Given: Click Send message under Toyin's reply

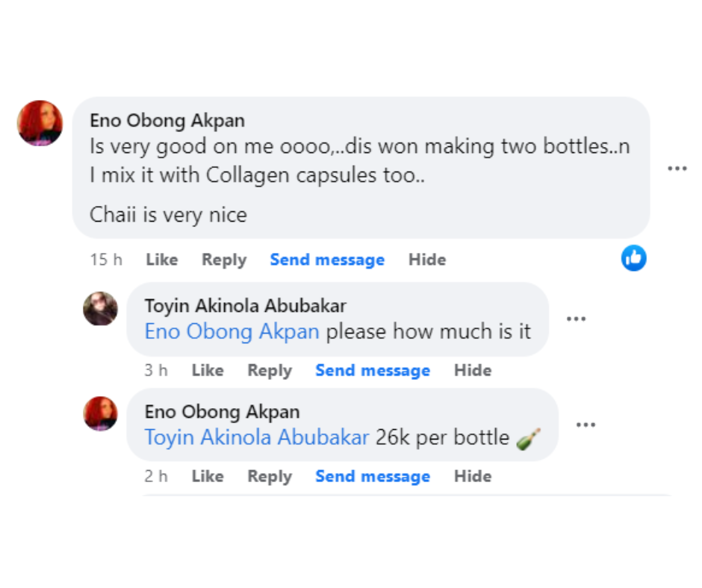Looking at the screenshot, I should click(372, 370).
